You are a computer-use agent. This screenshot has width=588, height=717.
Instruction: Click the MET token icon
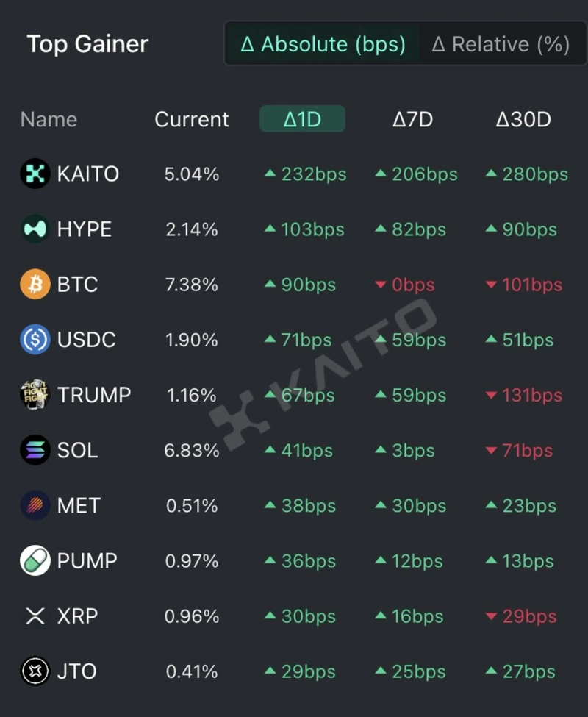(x=35, y=505)
